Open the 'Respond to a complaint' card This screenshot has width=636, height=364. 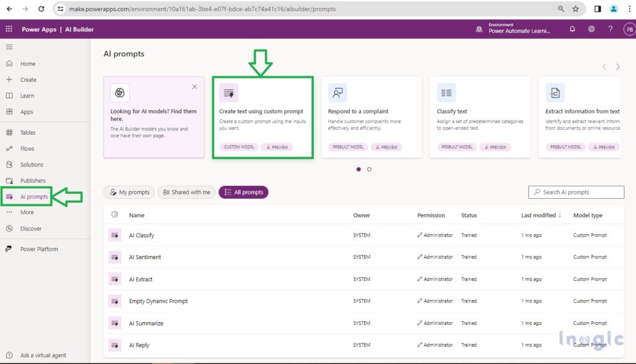[x=371, y=117]
